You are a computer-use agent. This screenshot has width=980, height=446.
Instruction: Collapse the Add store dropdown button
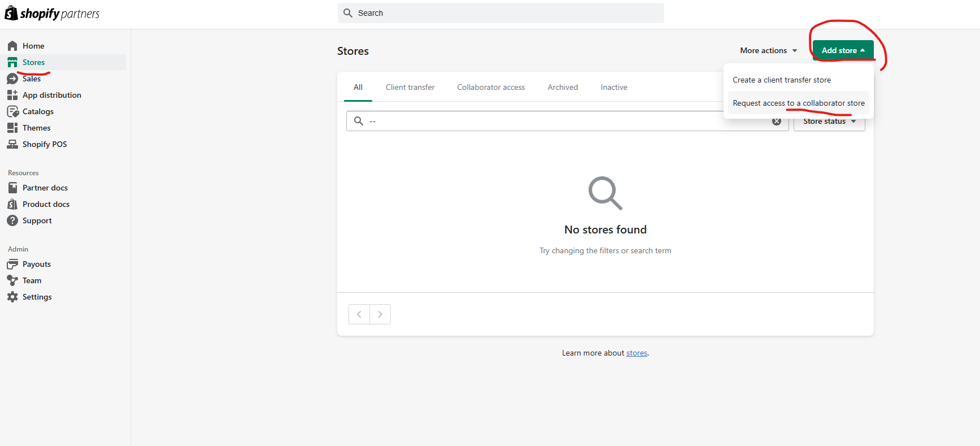point(843,50)
